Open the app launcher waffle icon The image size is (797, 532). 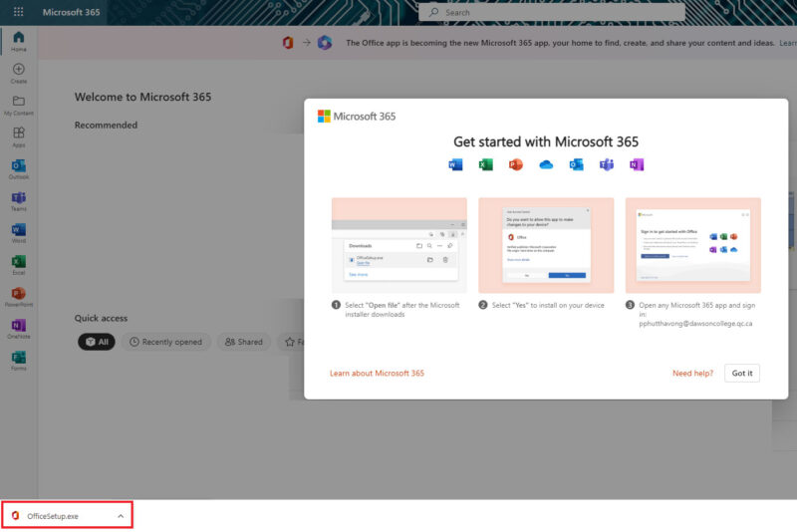pyautogui.click(x=18, y=12)
